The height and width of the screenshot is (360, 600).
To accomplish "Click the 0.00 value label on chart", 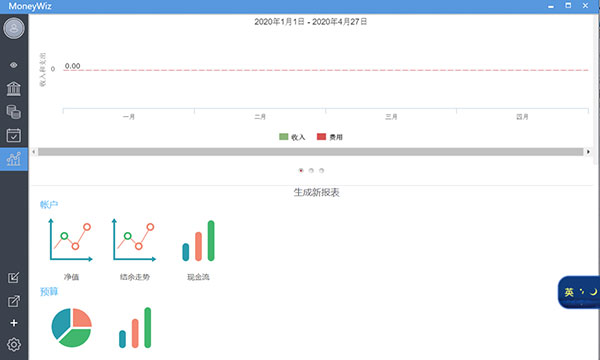I will (72, 66).
